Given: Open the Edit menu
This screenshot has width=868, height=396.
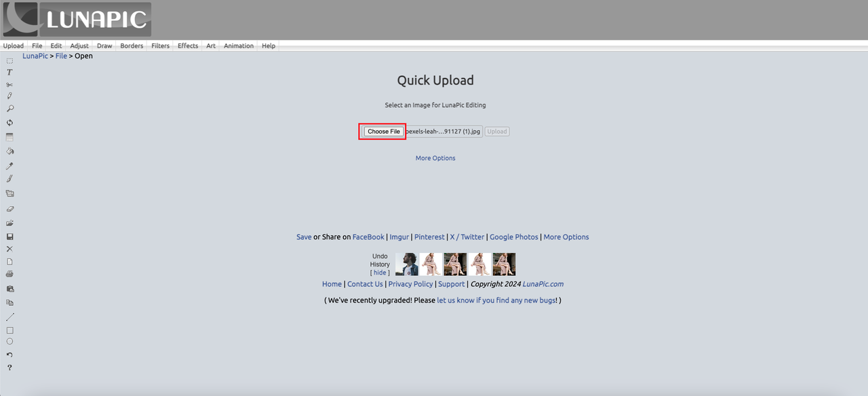Looking at the screenshot, I should point(56,46).
